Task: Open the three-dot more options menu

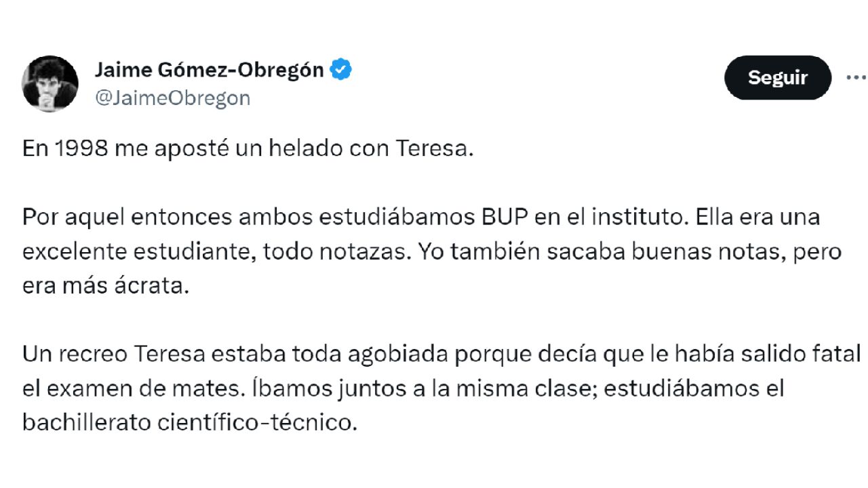Action: [x=856, y=77]
